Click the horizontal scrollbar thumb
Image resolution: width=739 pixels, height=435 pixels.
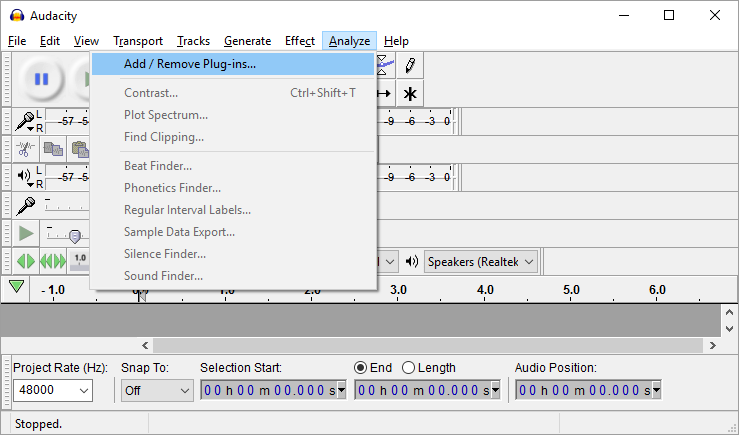click(429, 345)
